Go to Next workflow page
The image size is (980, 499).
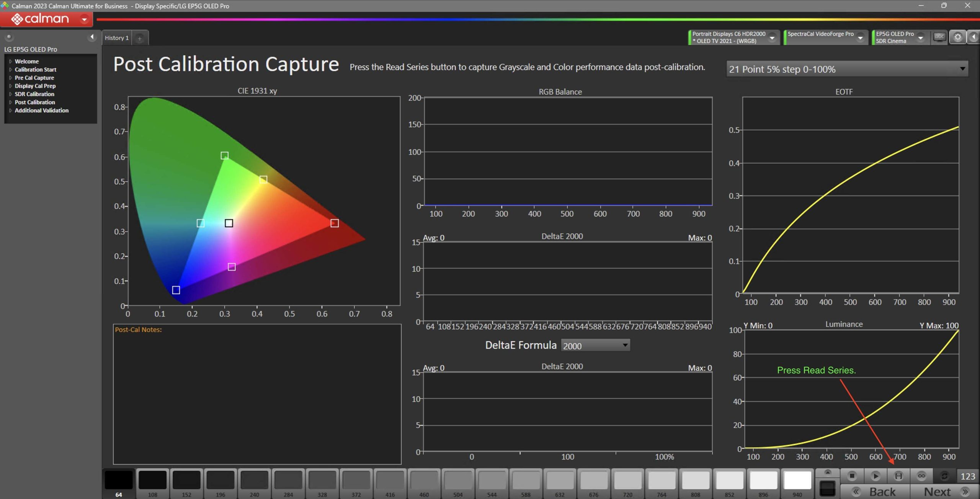pos(944,492)
